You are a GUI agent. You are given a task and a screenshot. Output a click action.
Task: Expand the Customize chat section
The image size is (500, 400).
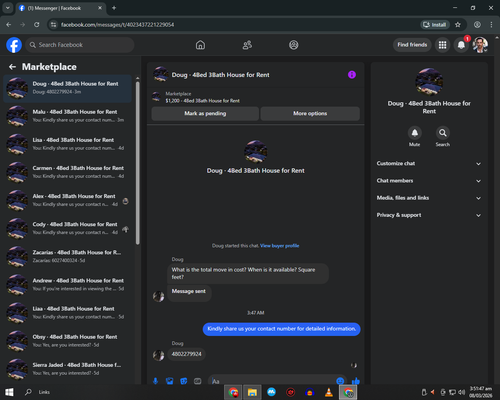[429, 164]
